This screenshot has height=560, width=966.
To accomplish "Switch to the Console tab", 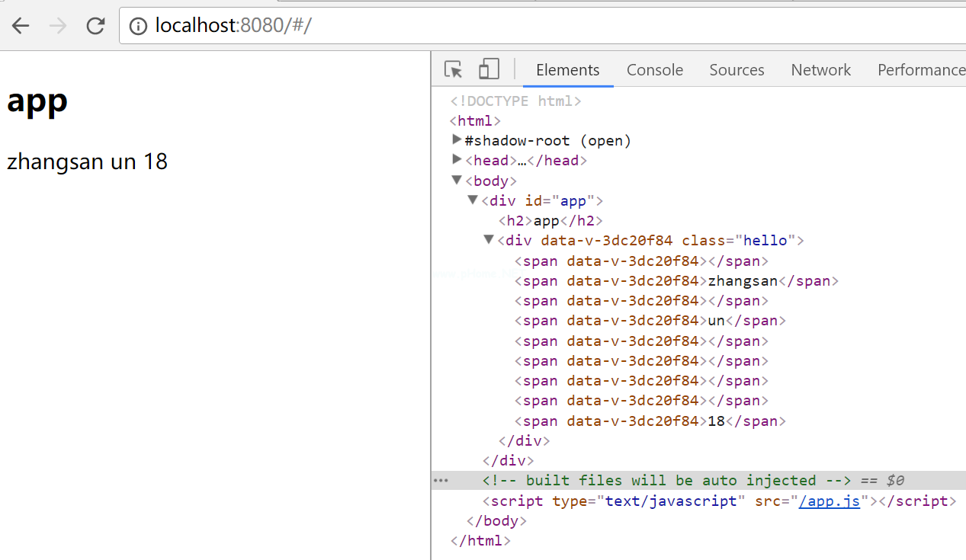I will coord(654,70).
